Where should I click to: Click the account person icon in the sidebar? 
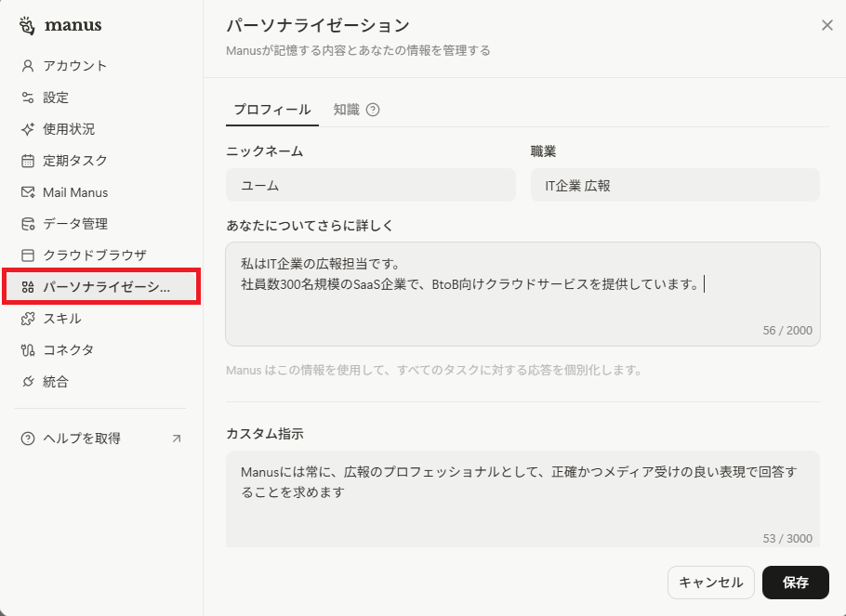[28, 66]
